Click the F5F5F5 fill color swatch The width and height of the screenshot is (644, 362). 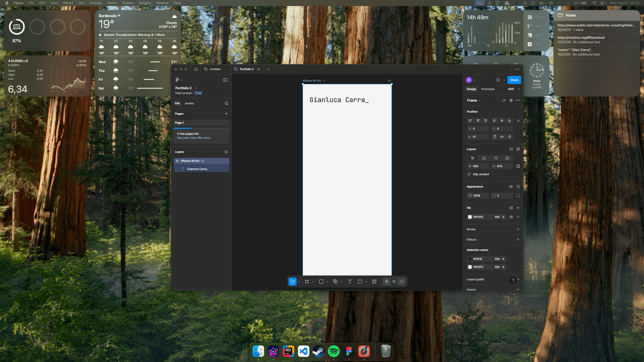tap(470, 217)
